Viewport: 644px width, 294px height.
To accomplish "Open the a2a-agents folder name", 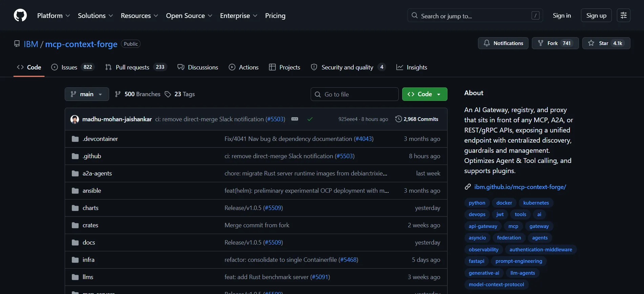I will coord(97,173).
